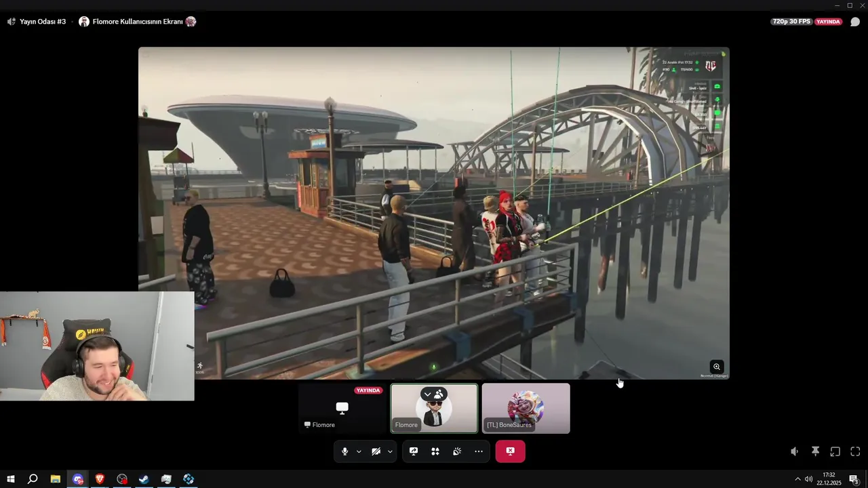Viewport: 868px width, 488px height.
Task: Mute the microphone in the call bar
Action: 344,451
